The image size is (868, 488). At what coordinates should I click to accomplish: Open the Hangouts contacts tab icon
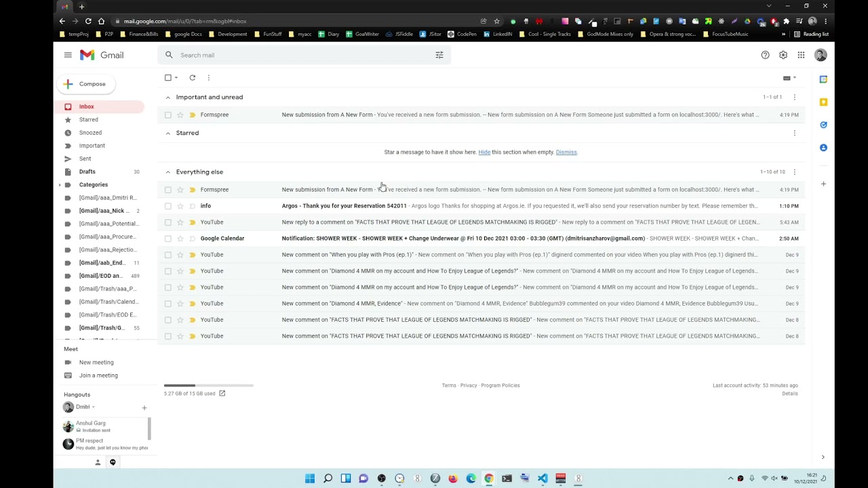98,462
